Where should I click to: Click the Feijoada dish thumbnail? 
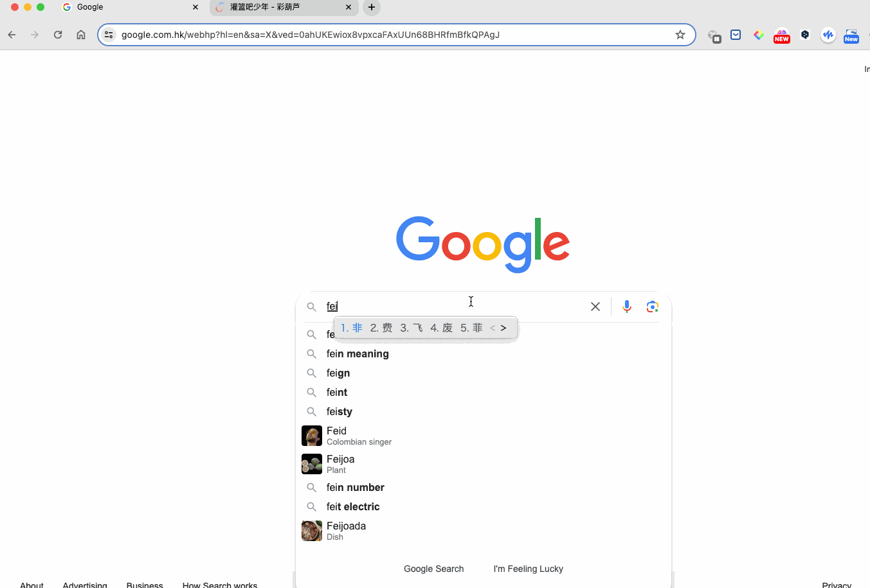[312, 531]
